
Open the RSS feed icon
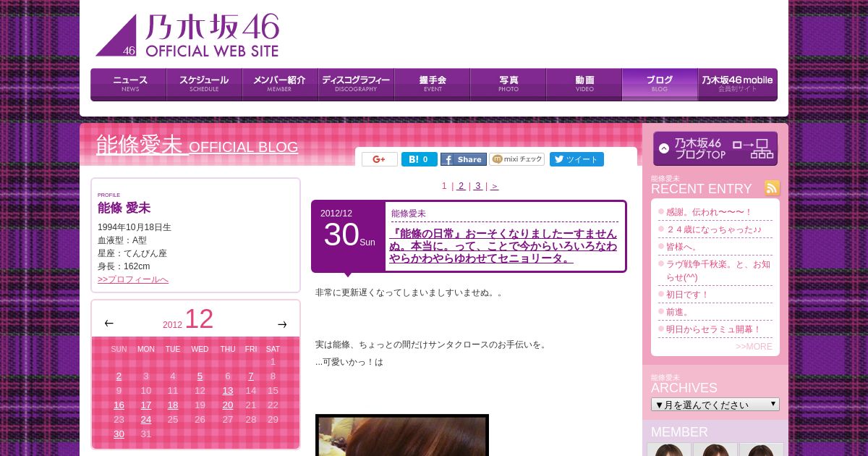pyautogui.click(x=772, y=188)
